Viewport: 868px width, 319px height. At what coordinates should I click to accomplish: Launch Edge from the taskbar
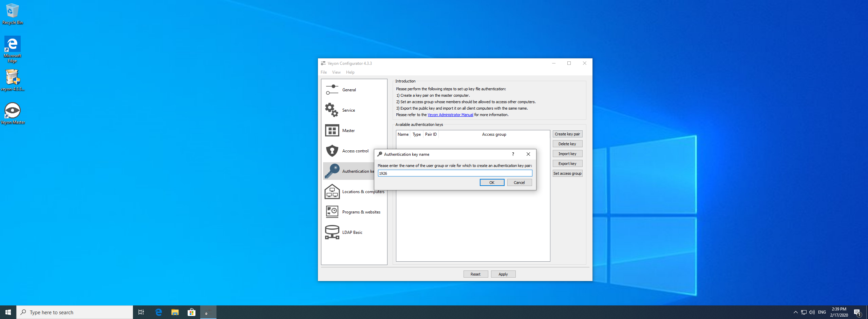click(x=158, y=312)
